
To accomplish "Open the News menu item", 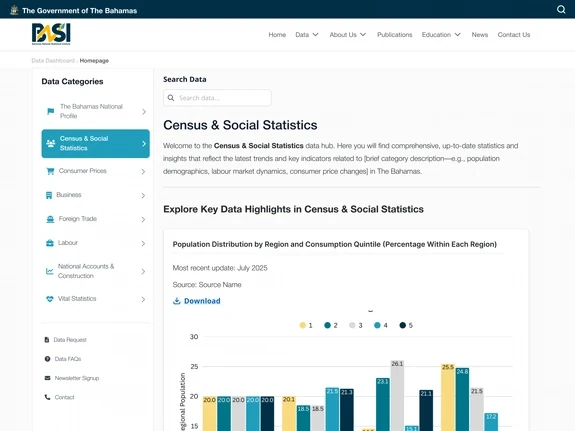I will coord(480,34).
